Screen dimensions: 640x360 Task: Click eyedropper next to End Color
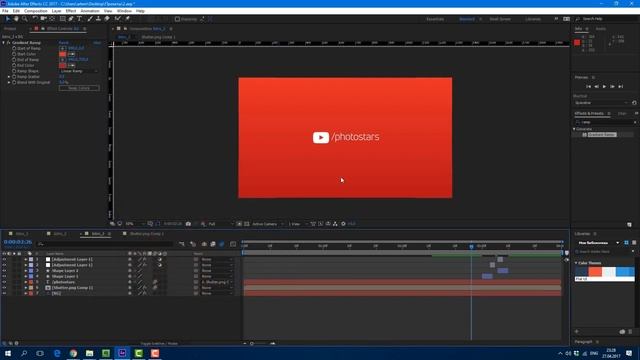point(71,65)
